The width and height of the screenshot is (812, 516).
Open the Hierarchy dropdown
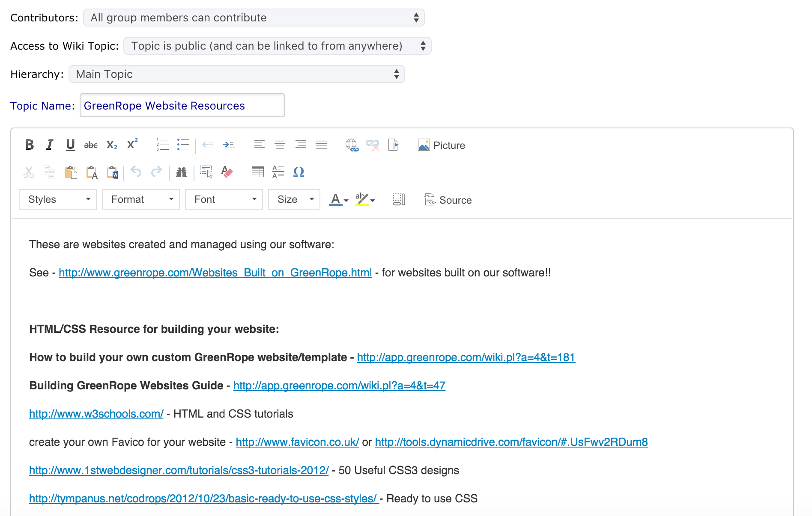[237, 74]
